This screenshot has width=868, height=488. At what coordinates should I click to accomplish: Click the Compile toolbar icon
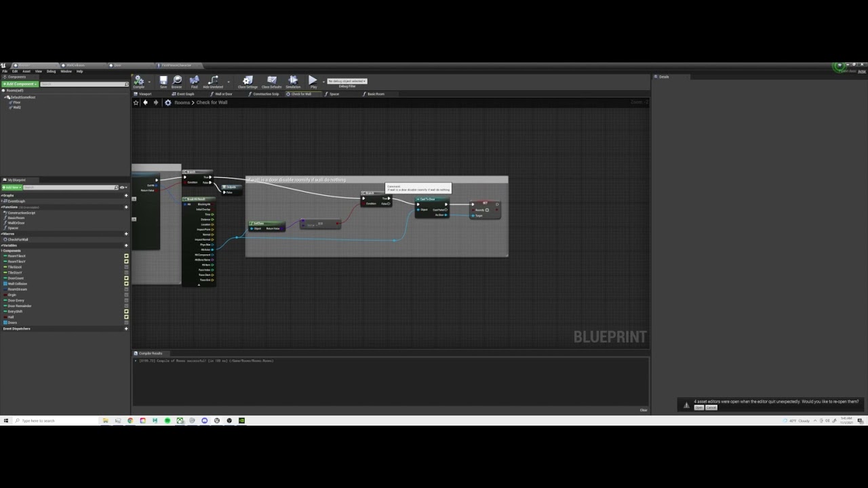[138, 81]
